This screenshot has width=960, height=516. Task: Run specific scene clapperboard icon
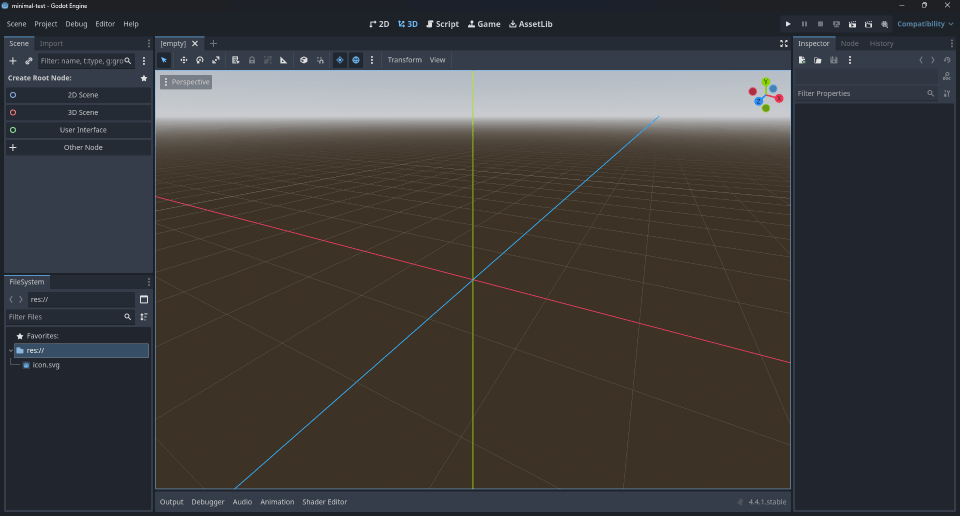click(x=868, y=24)
